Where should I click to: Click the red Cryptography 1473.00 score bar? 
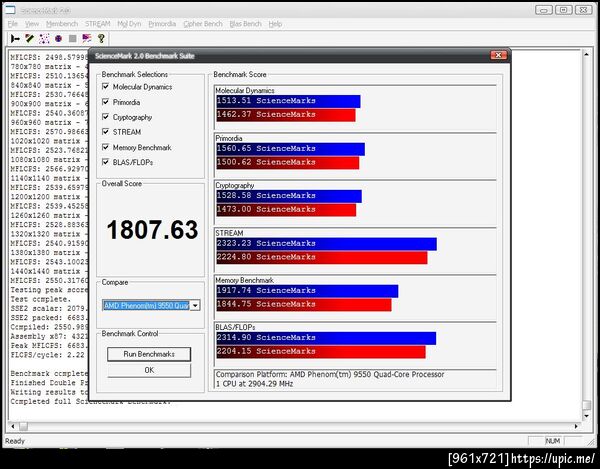coord(286,210)
